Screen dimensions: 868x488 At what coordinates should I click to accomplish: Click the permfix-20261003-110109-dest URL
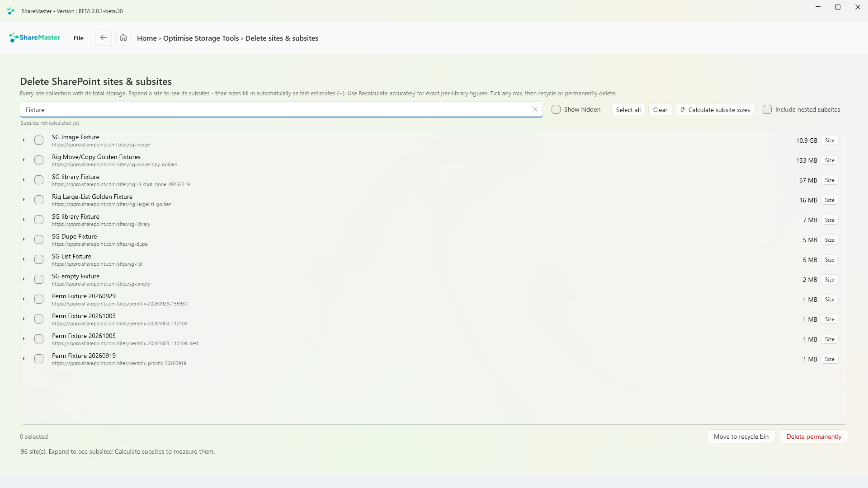tap(125, 343)
